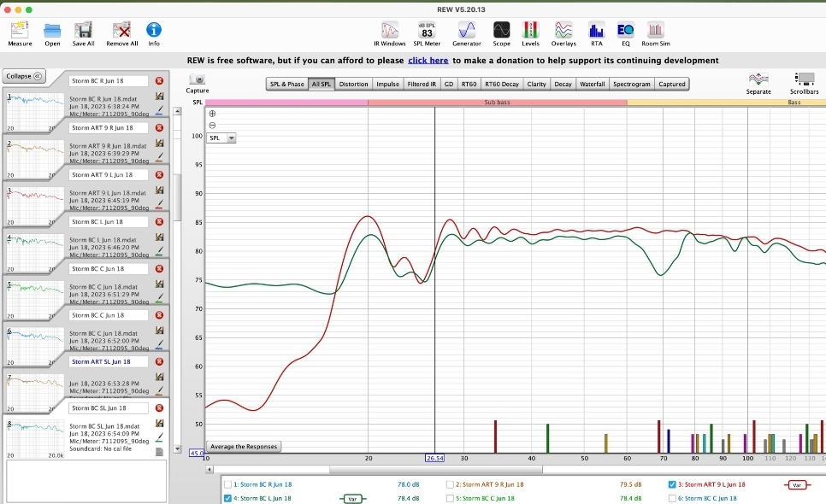This screenshot has height=504, width=826.
Task: Open the Room Sim tool
Action: coord(656,32)
